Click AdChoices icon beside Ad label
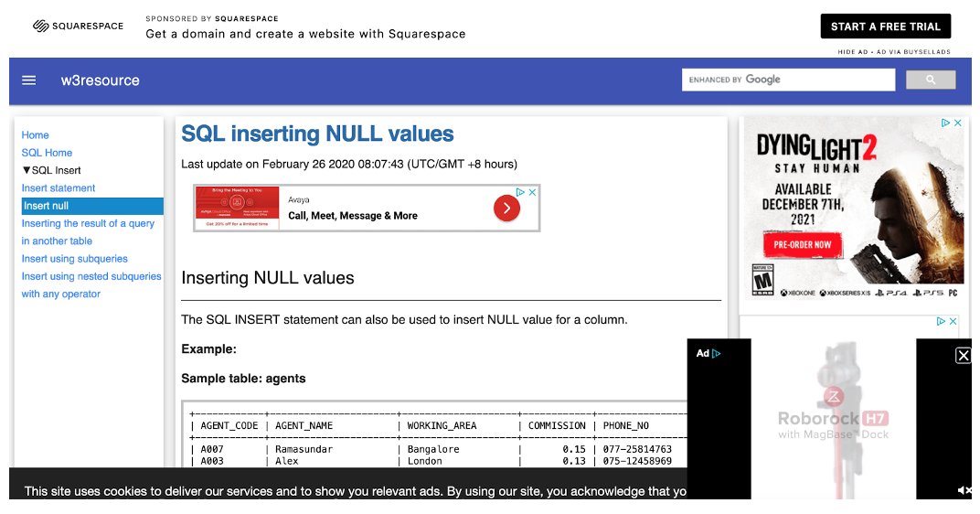The image size is (980, 514). [x=716, y=353]
